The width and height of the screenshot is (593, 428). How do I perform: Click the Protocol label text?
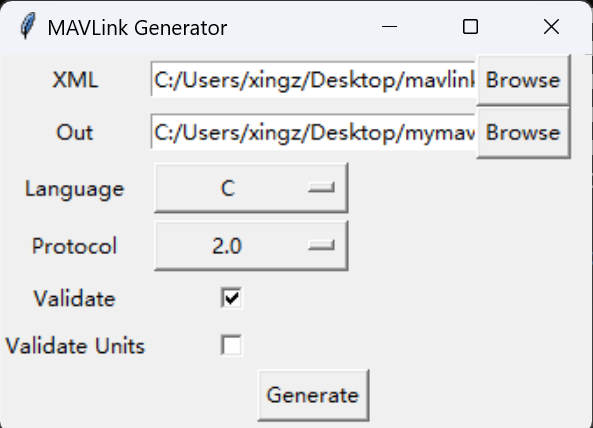point(75,246)
